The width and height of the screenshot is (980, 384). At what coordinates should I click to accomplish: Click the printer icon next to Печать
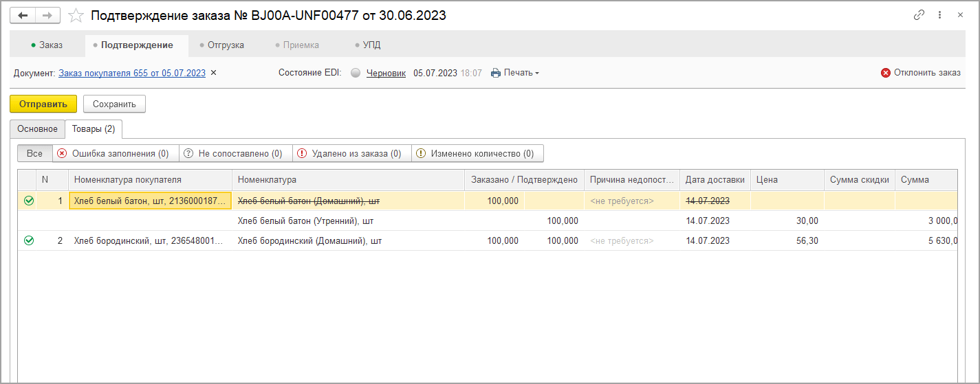pos(496,73)
